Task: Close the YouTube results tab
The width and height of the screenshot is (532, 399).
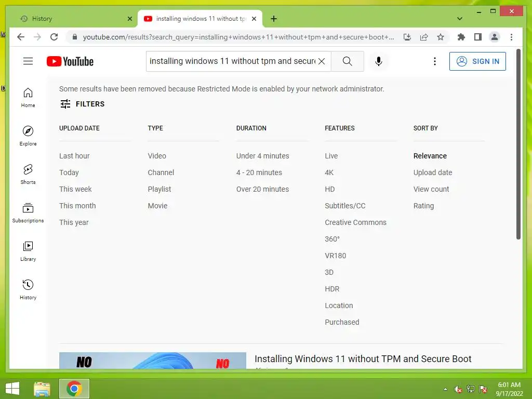Action: [254, 19]
